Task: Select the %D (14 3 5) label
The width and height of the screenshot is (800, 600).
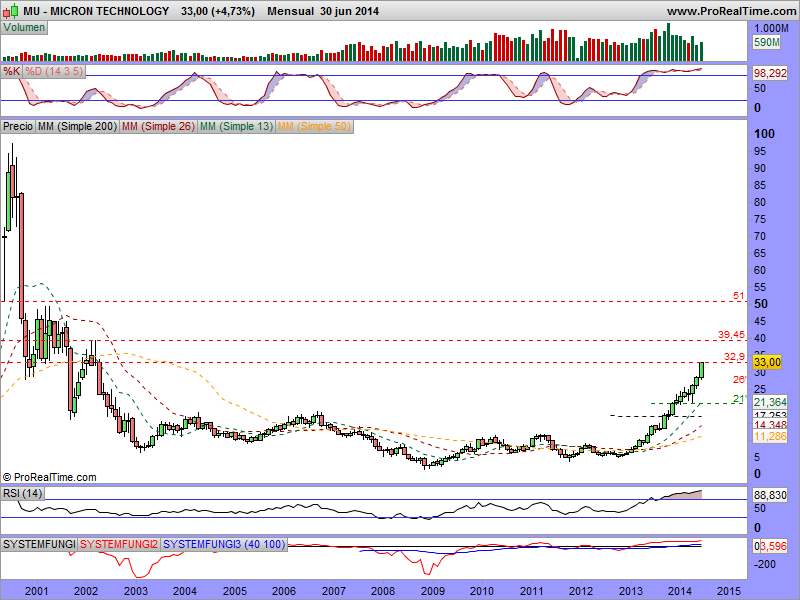Action: point(54,71)
